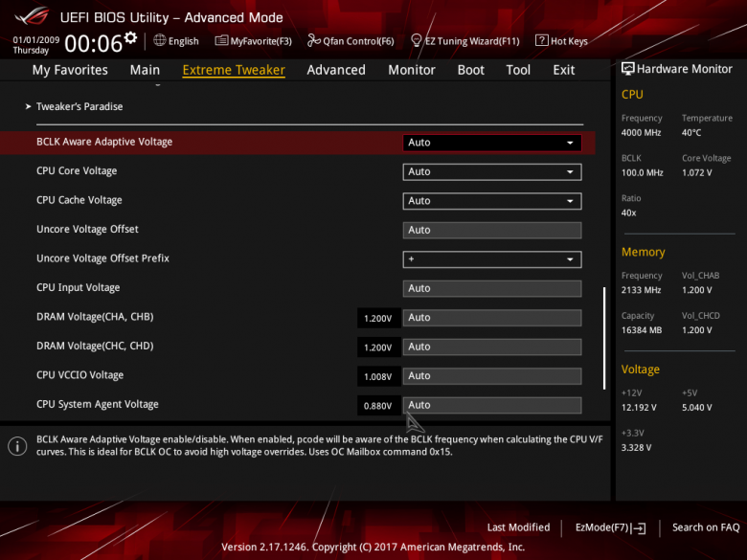Open the Advanced tab
This screenshot has width=747, height=560.
pyautogui.click(x=336, y=70)
